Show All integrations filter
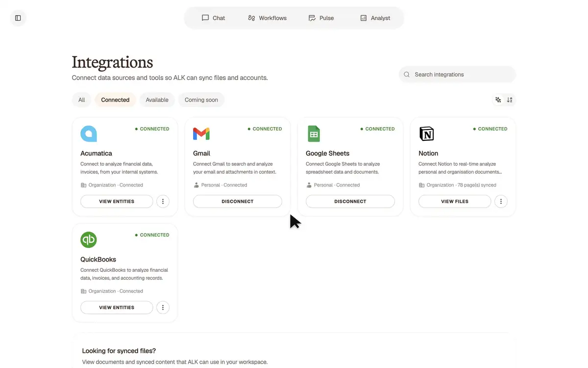Image resolution: width=588 pixels, height=368 pixels. (82, 100)
